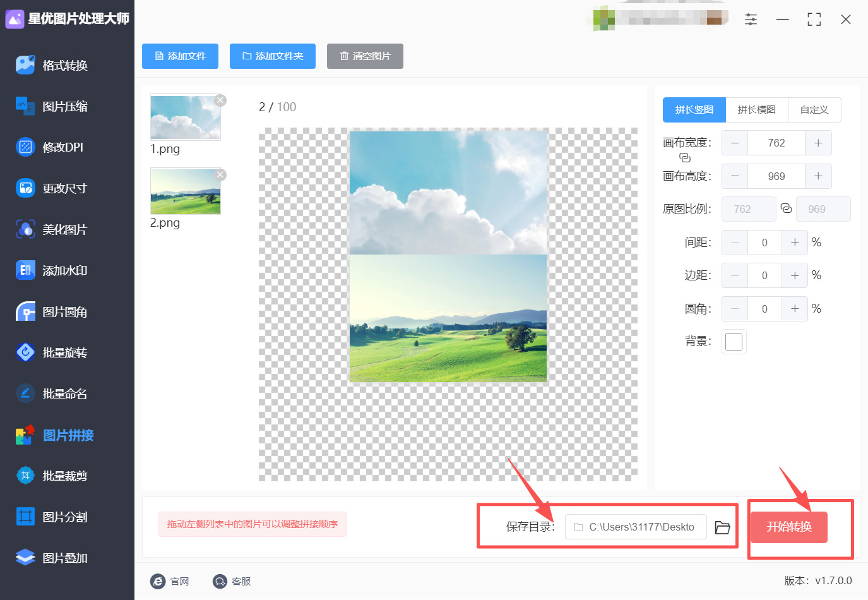Image resolution: width=868 pixels, height=600 pixels.
Task: Remove 1.png with its close icon
Action: pos(220,100)
